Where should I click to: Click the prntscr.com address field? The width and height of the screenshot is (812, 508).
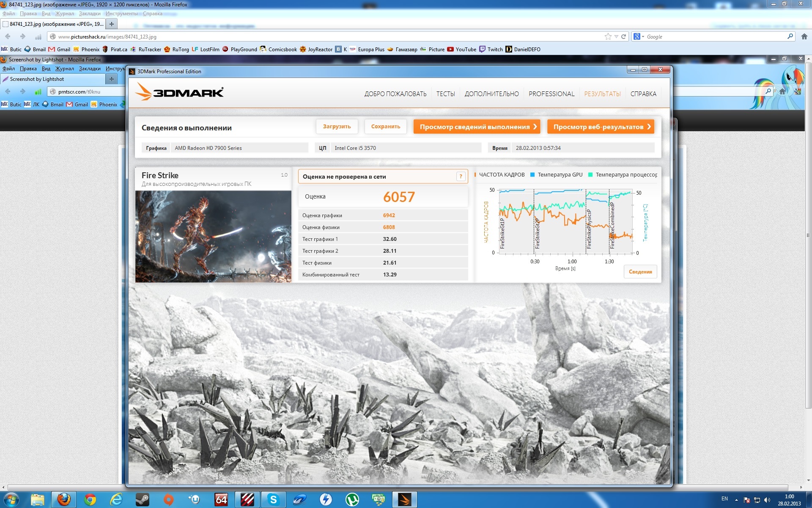tap(87, 92)
